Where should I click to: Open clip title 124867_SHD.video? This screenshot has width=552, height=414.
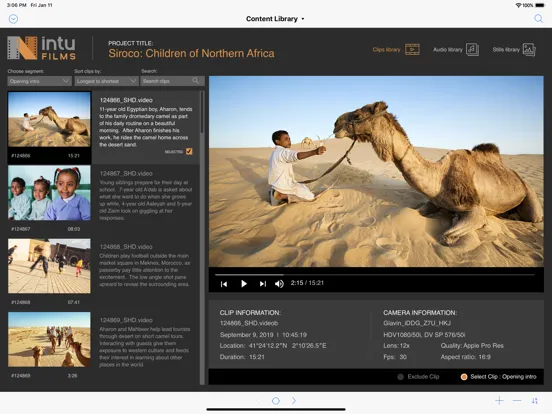click(x=126, y=174)
